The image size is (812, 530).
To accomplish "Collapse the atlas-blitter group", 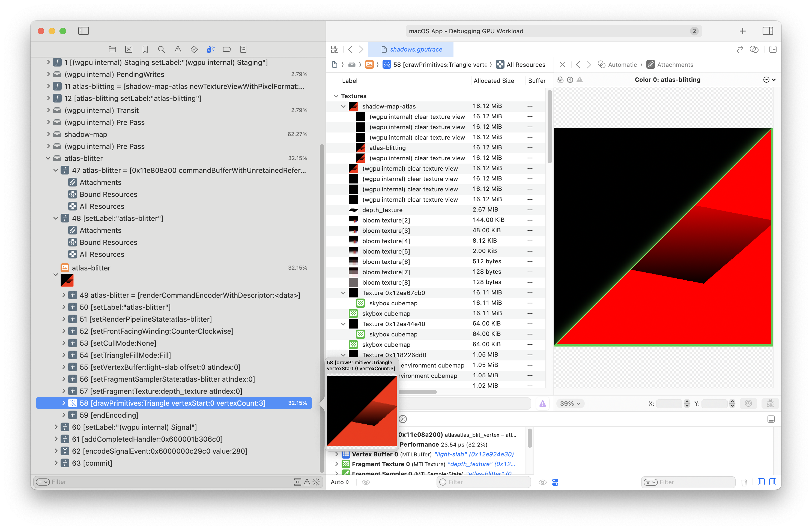I will [48, 158].
